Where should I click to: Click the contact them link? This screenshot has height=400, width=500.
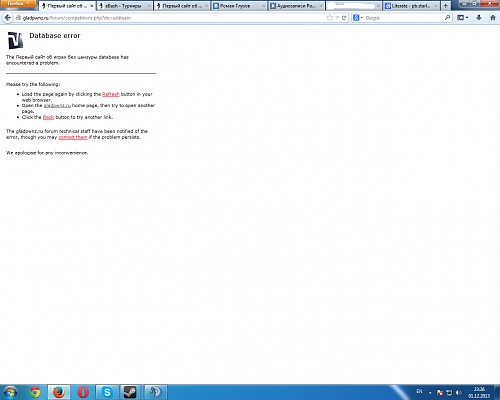[x=73, y=137]
